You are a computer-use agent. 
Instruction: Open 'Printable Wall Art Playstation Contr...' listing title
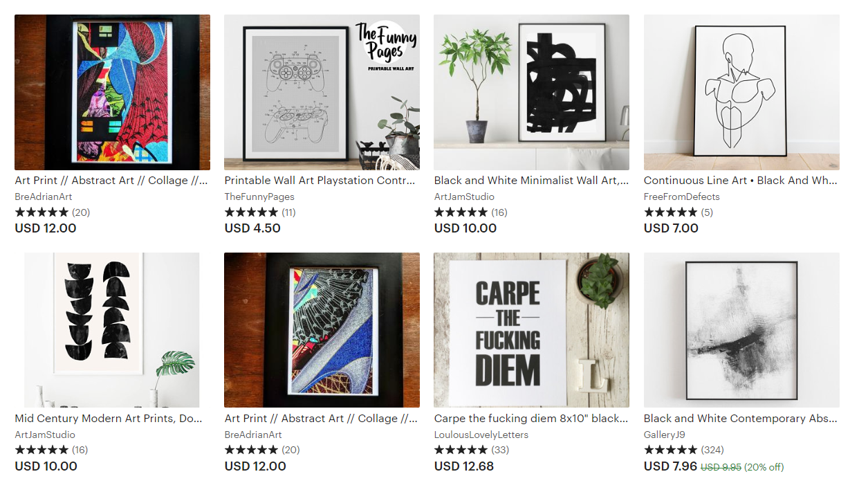tap(320, 181)
